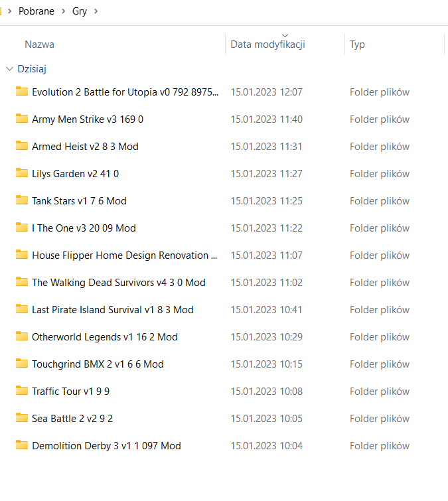Select folder name Demolition Derby 3 v1 1 097 Mod

106,446
